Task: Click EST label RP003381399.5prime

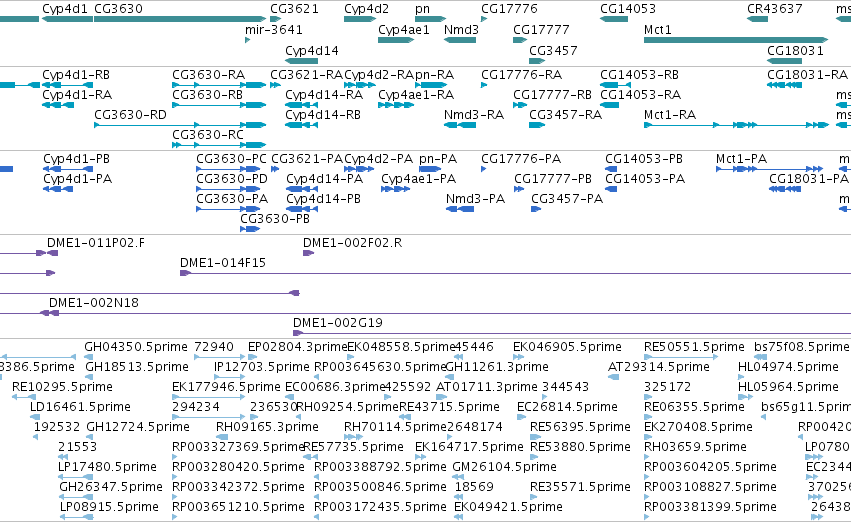Action: 710,507
